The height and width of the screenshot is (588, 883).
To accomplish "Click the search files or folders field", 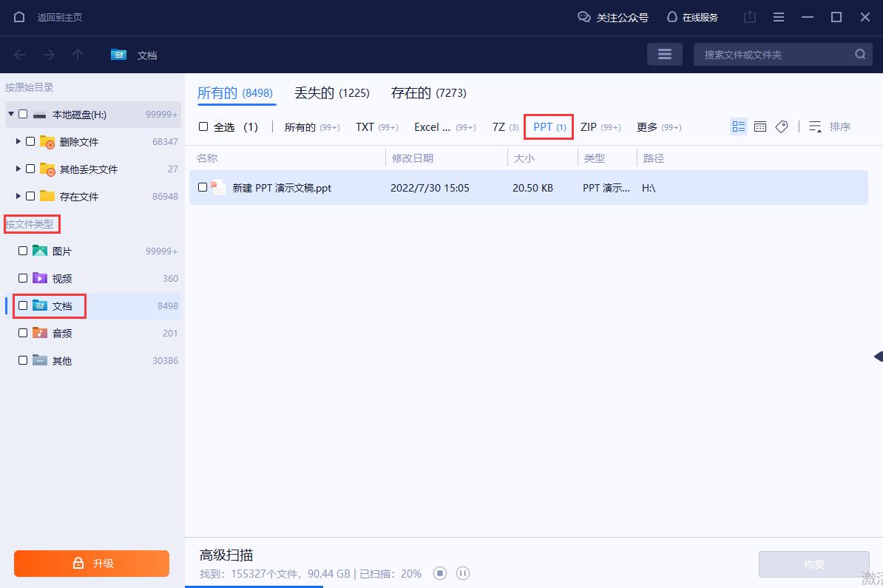I will (x=773, y=54).
